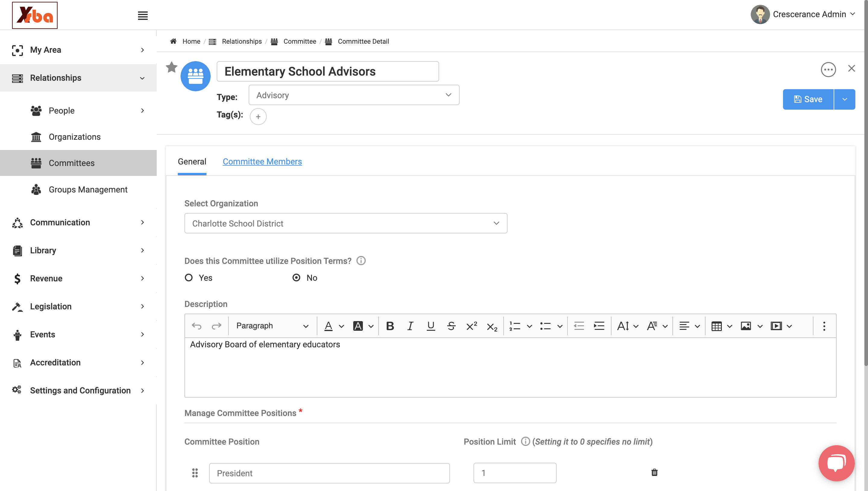Go to Committee breadcrumb link

tap(300, 41)
